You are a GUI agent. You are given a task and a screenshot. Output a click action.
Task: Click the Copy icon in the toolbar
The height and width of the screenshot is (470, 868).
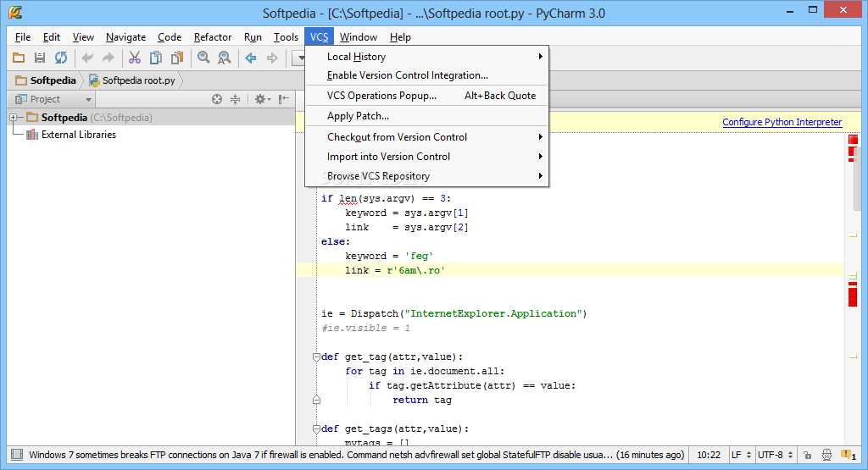(156, 58)
